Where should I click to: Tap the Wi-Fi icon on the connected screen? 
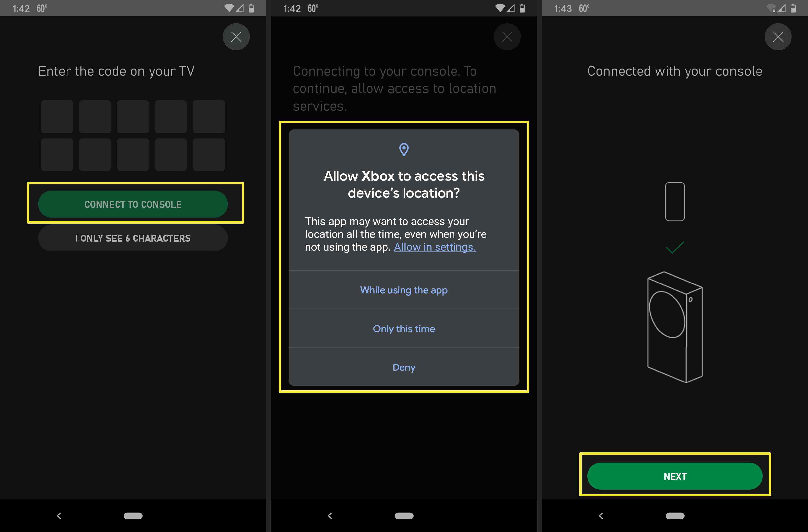[771, 8]
